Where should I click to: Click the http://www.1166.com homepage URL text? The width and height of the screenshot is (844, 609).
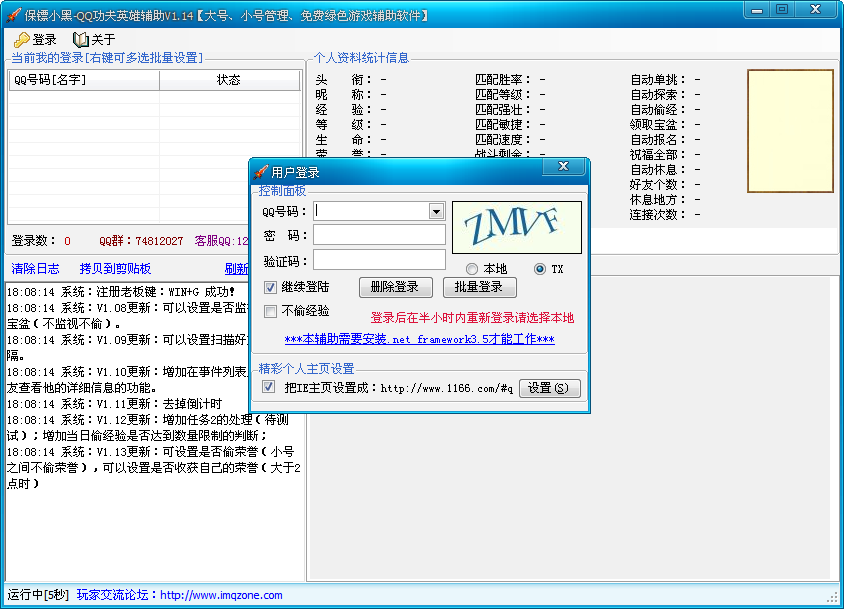click(x=447, y=388)
